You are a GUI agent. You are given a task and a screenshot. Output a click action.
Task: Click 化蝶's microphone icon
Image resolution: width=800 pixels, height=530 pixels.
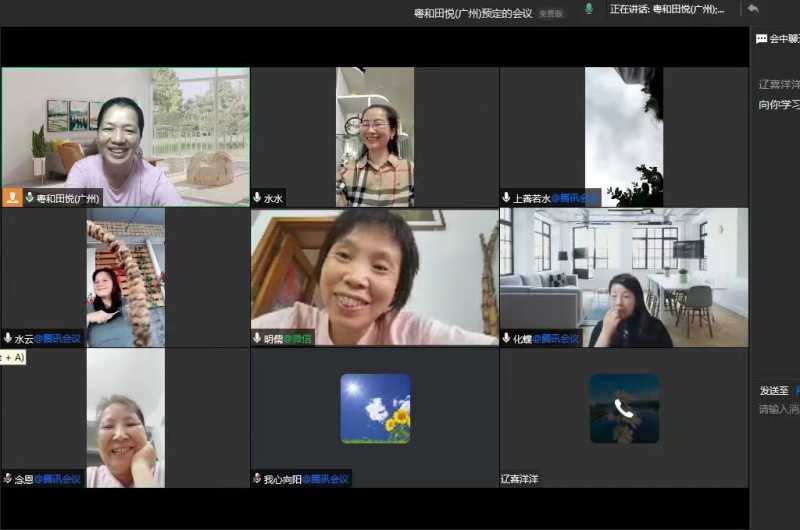click(x=506, y=338)
